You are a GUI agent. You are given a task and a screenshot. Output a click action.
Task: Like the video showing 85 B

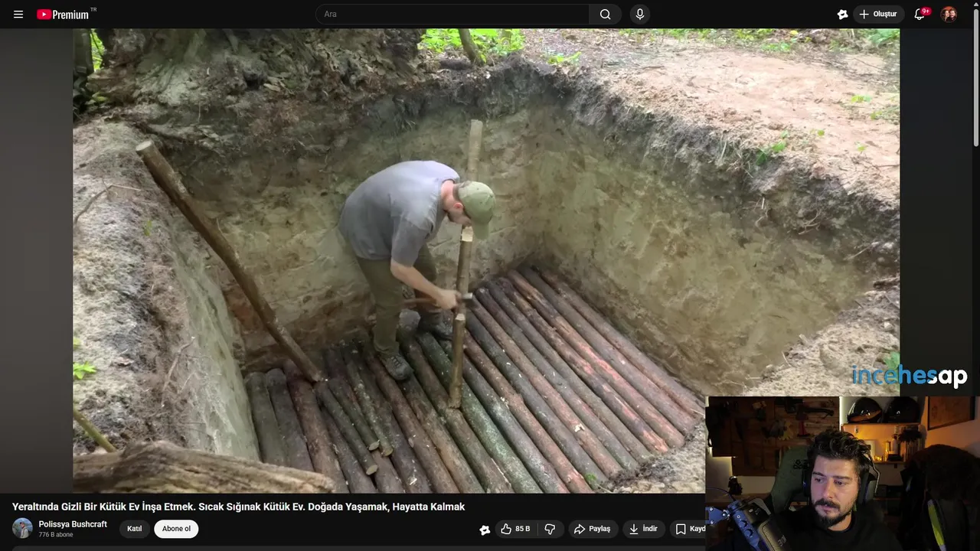pos(514,529)
